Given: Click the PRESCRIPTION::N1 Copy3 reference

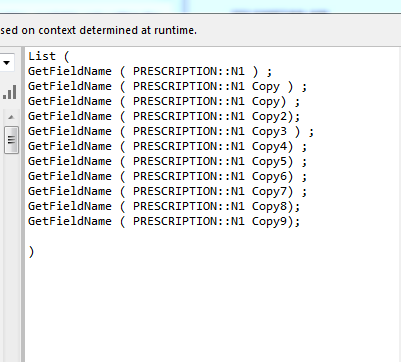Looking at the screenshot, I should point(210,131).
